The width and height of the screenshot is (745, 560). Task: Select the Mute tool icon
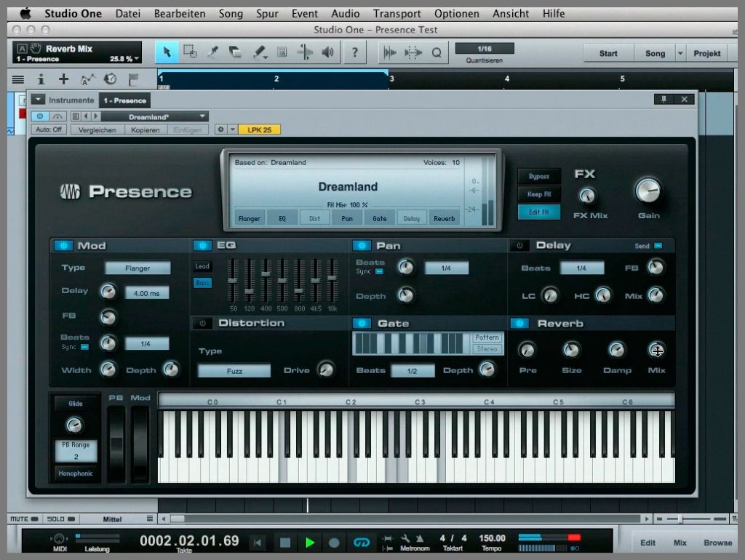point(282,52)
